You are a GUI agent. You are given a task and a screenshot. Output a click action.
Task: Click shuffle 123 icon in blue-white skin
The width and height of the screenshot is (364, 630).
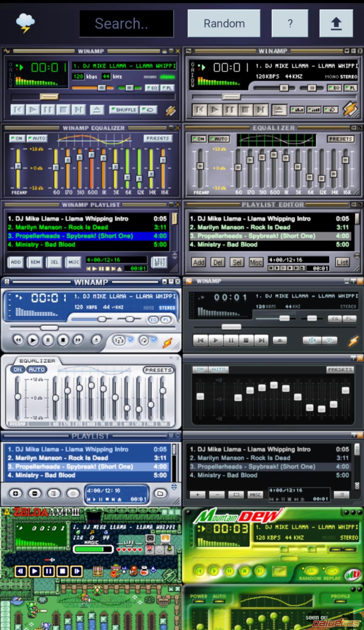tap(119, 341)
